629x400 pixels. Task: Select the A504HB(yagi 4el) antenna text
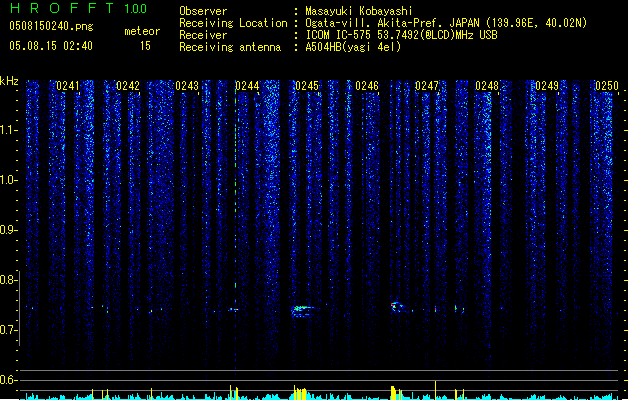(x=353, y=47)
